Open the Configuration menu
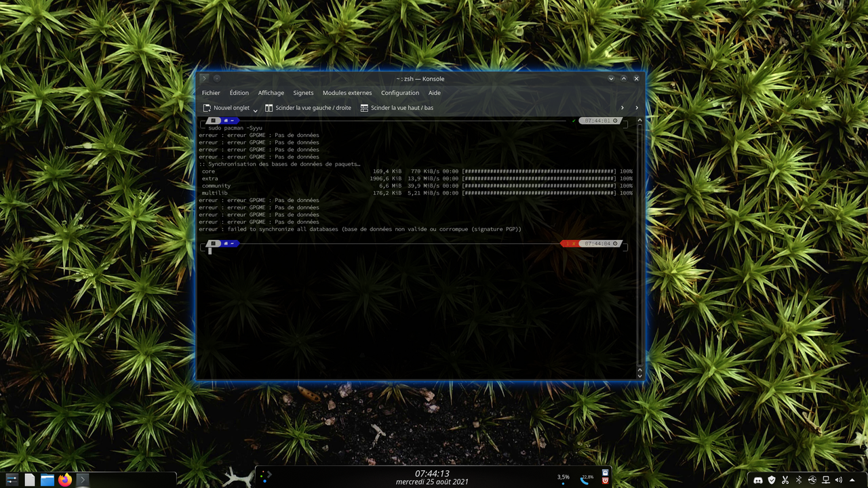 (x=400, y=93)
